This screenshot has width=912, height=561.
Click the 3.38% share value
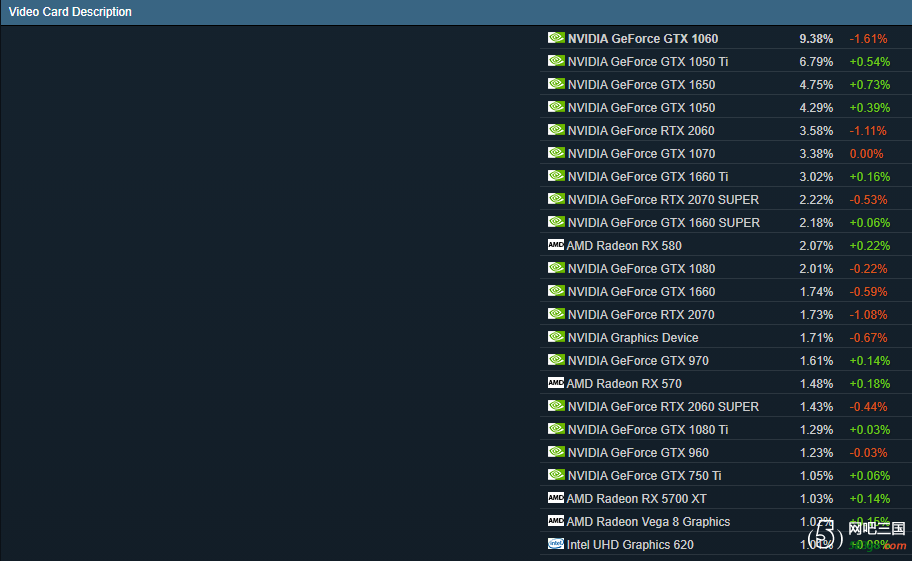tap(816, 154)
